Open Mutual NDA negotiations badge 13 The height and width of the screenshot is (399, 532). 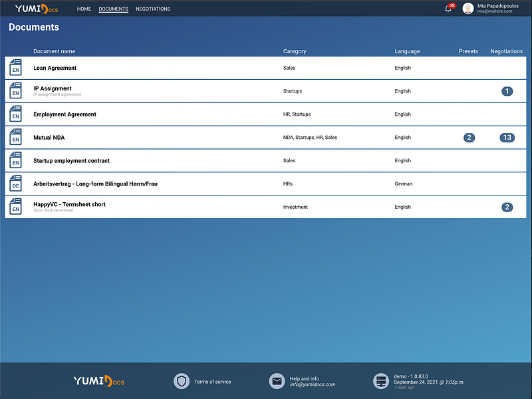[x=507, y=138]
